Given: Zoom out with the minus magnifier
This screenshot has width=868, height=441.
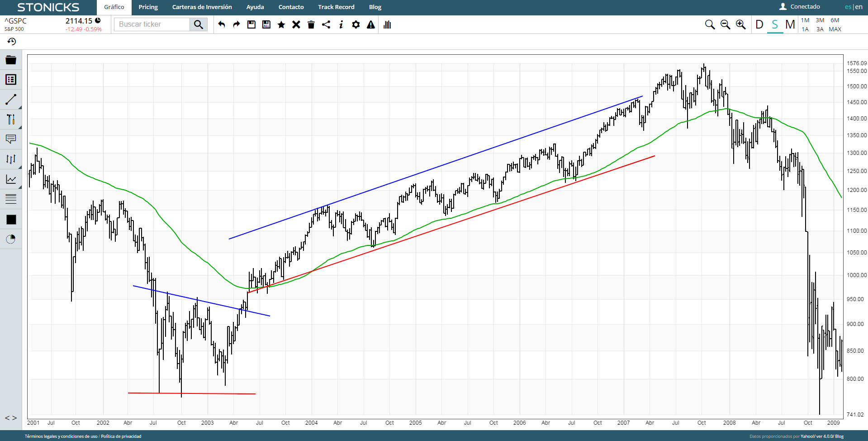Looking at the screenshot, I should pyautogui.click(x=726, y=24).
